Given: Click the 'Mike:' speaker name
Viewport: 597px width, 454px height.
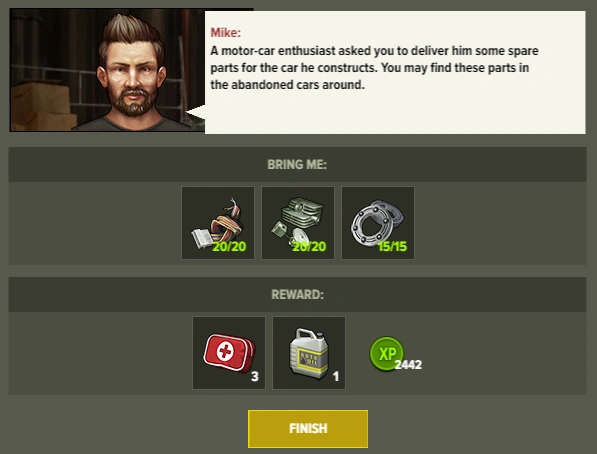Looking at the screenshot, I should pyautogui.click(x=225, y=33).
